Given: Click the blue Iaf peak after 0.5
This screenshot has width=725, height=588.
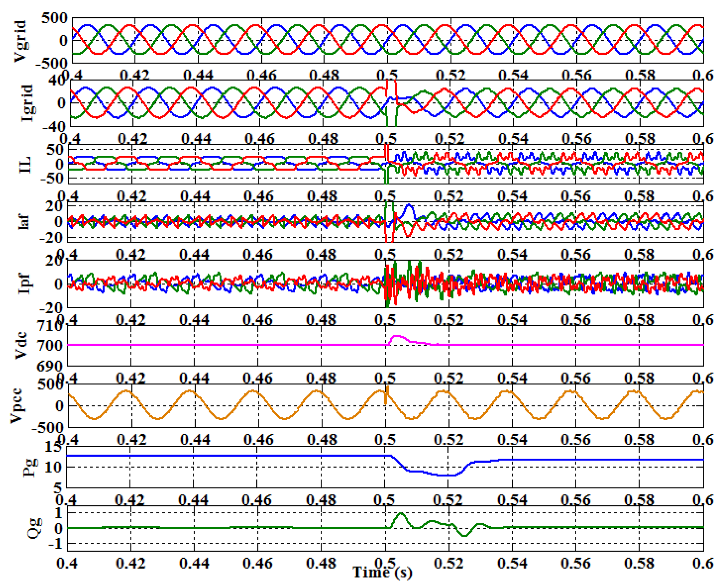Looking at the screenshot, I should 409,205.
